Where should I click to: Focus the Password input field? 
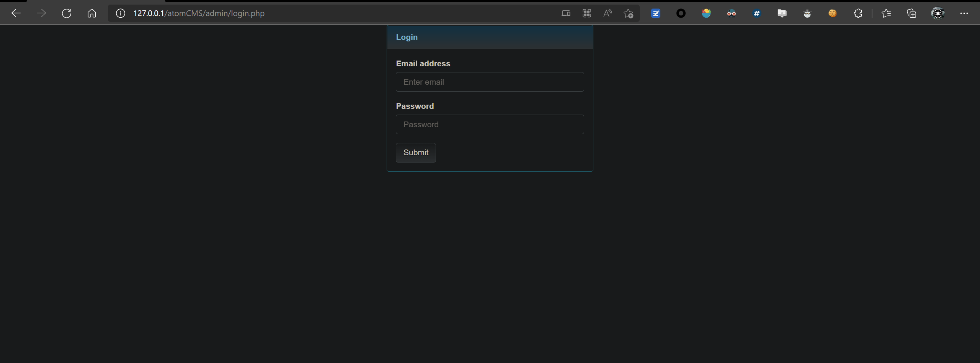[490, 125]
